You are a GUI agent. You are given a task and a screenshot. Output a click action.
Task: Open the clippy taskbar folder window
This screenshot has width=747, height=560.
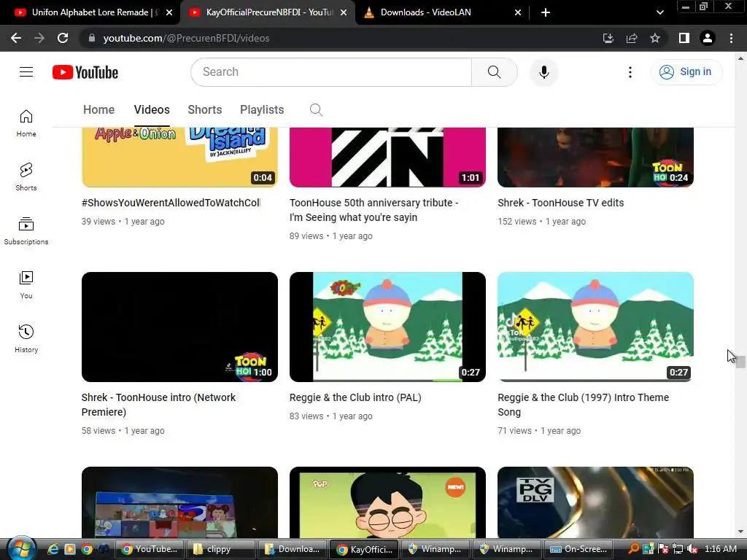click(220, 549)
